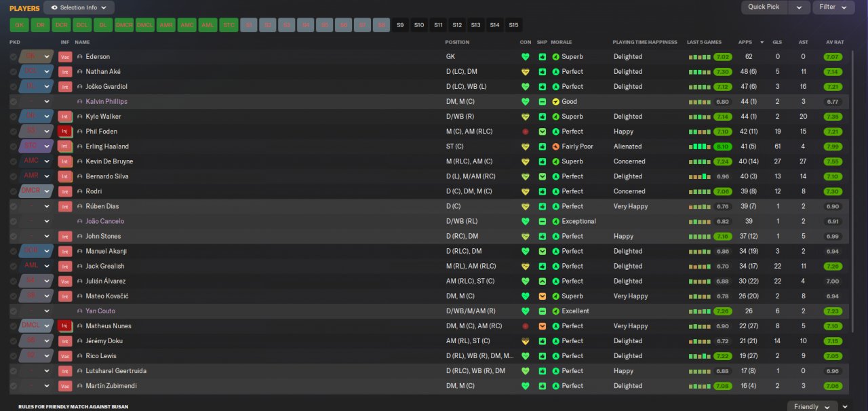The width and height of the screenshot is (868, 411).
Task: Select the S15 substitute slot
Action: click(513, 25)
